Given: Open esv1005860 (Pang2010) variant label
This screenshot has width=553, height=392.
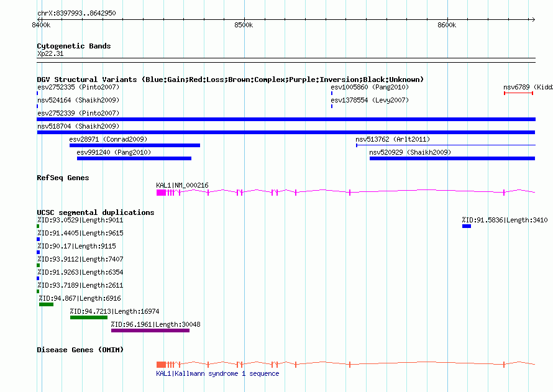Looking at the screenshot, I should pyautogui.click(x=370, y=87).
